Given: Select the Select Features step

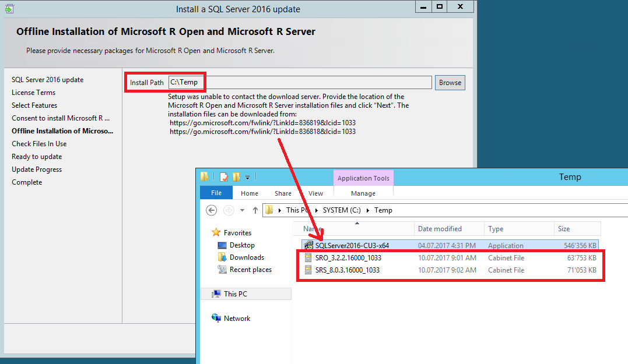Looking at the screenshot, I should pyautogui.click(x=34, y=105).
